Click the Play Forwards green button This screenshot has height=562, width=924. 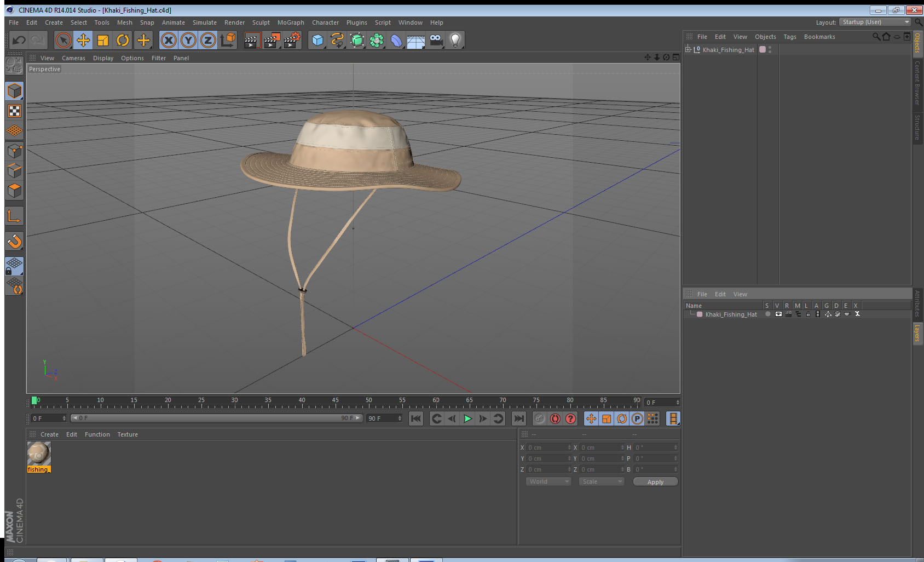click(x=467, y=418)
